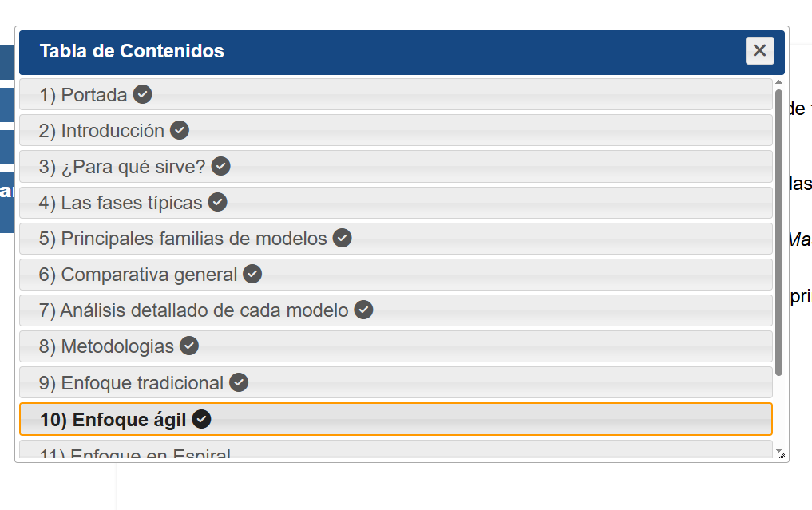The width and height of the screenshot is (812, 510).
Task: Open 7) Análisis detallado de cada modelo
Action: tap(396, 310)
